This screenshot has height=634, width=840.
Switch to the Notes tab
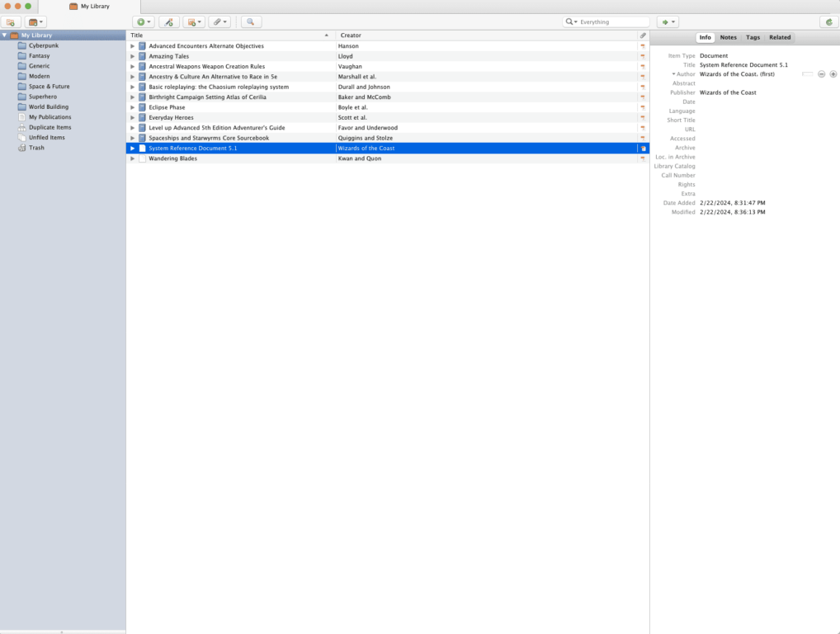(x=728, y=36)
